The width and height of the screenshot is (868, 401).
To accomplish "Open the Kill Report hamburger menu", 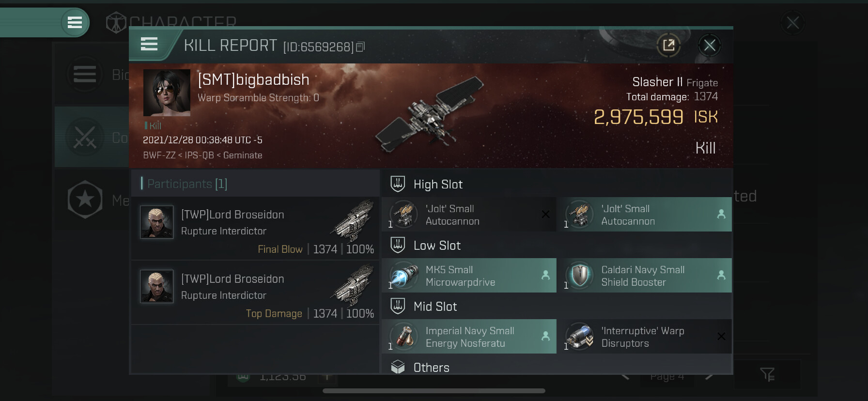I will click(x=149, y=45).
